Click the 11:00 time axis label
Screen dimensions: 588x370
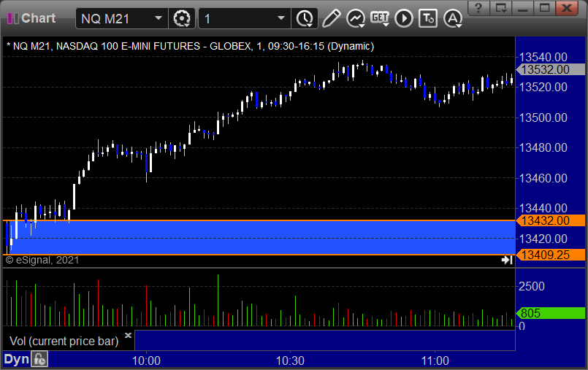(435, 361)
